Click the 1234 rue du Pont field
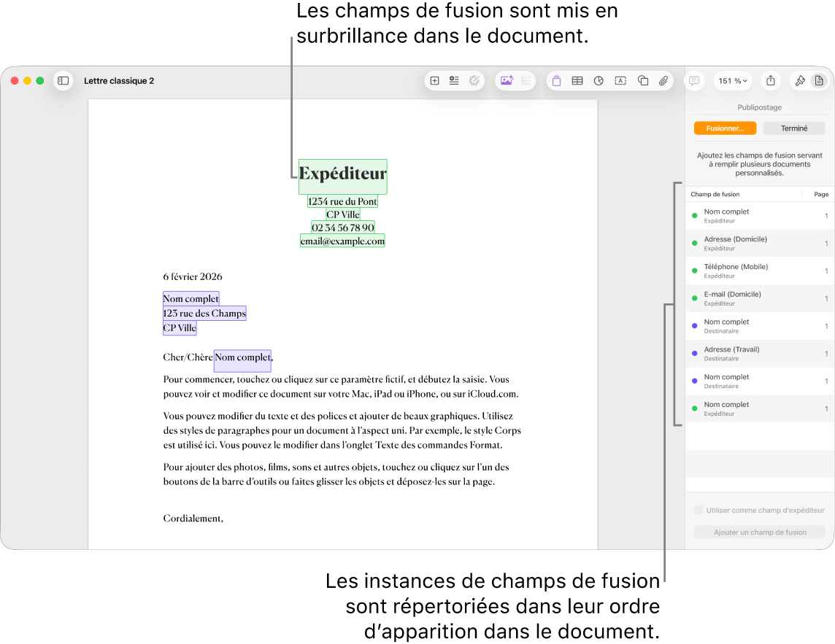 coord(342,201)
